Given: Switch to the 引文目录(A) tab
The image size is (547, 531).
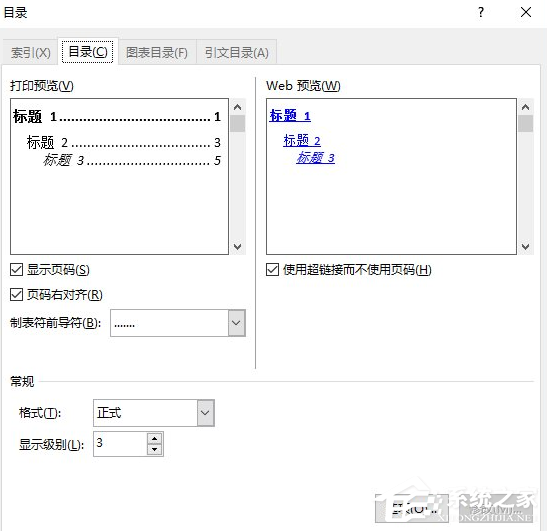Looking at the screenshot, I should [237, 53].
